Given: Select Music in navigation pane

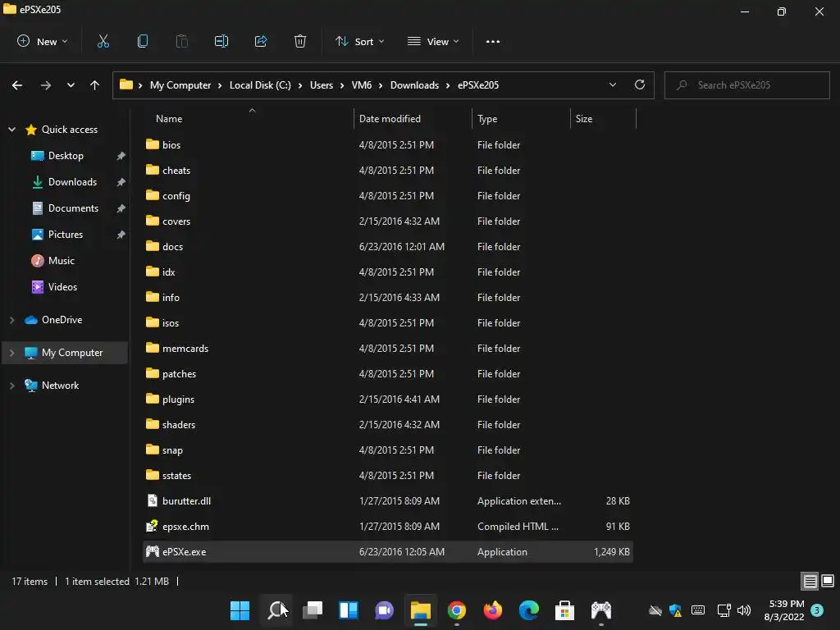Looking at the screenshot, I should 61,260.
